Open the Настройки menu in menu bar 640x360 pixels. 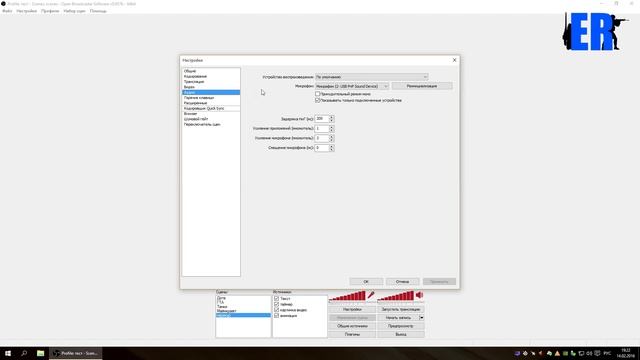27,11
